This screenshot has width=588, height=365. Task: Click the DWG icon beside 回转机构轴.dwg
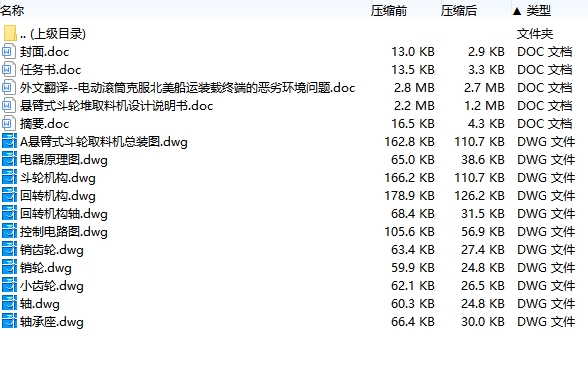click(x=9, y=213)
